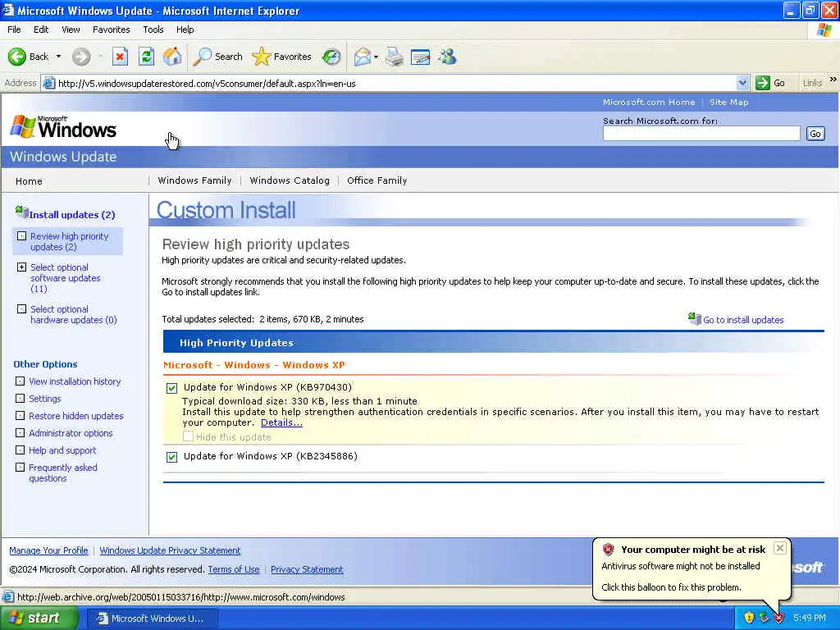The width and height of the screenshot is (840, 630).
Task: Open View installation history
Action: coord(75,381)
